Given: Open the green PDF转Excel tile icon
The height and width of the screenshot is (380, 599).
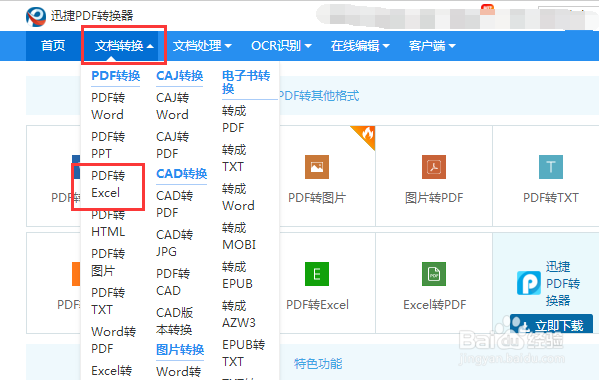Looking at the screenshot, I should click(317, 274).
